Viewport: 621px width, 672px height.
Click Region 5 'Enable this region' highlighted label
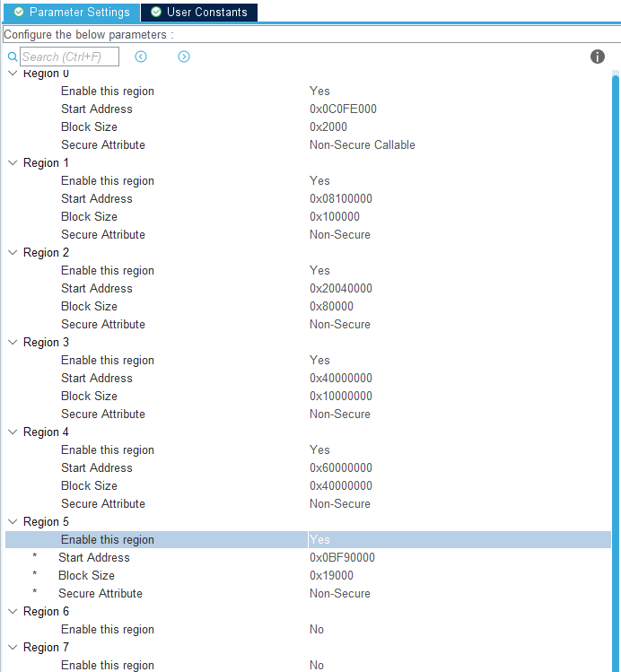(108, 539)
